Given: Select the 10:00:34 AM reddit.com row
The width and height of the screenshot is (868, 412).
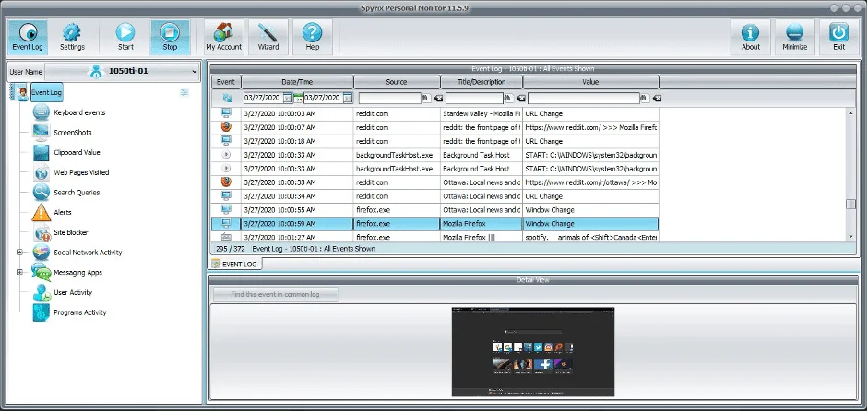Looking at the screenshot, I should pyautogui.click(x=435, y=196).
